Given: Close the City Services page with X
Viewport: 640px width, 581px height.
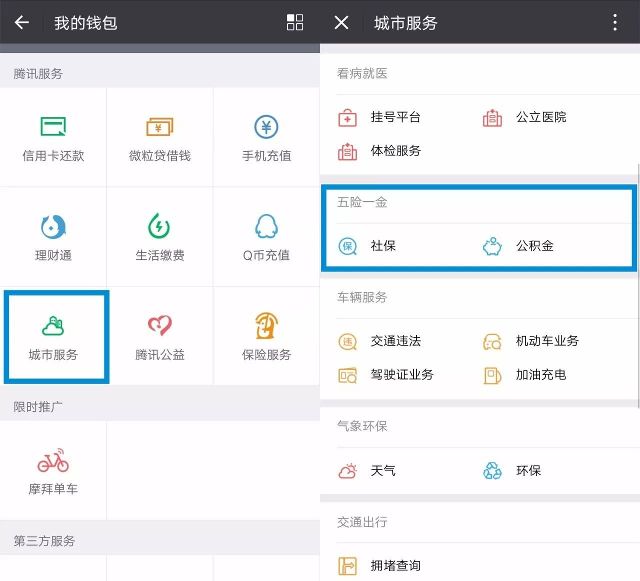Looking at the screenshot, I should point(341,22).
